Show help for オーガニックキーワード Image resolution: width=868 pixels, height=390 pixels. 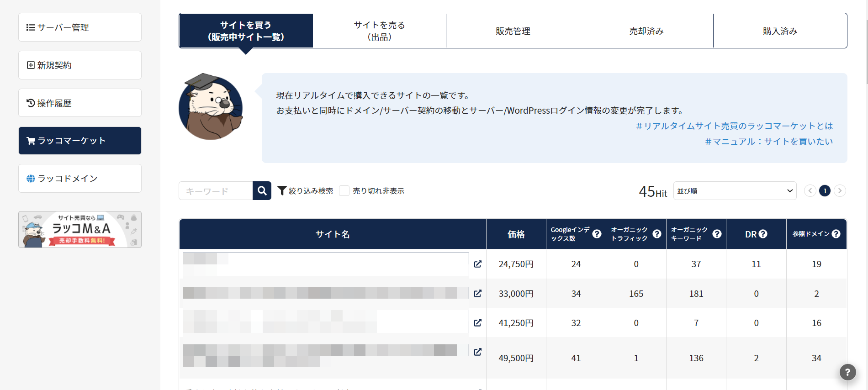click(717, 234)
